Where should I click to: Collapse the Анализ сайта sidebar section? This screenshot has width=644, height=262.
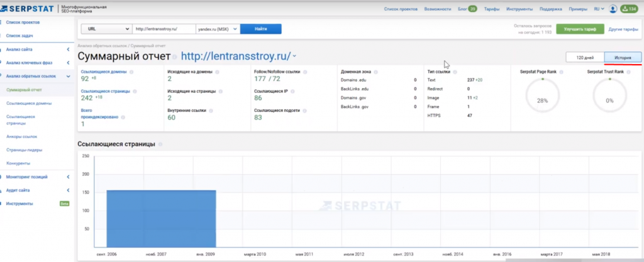click(68, 50)
